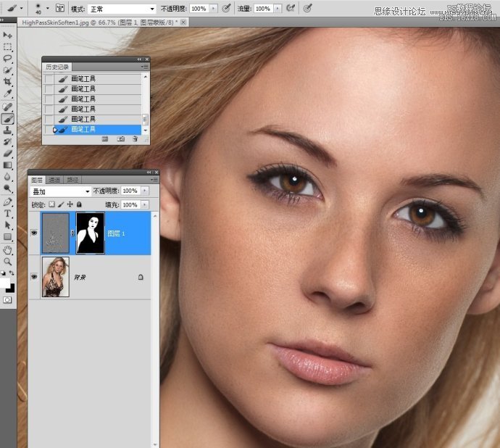
Task: Switch to the 路径 tab
Action: click(72, 180)
